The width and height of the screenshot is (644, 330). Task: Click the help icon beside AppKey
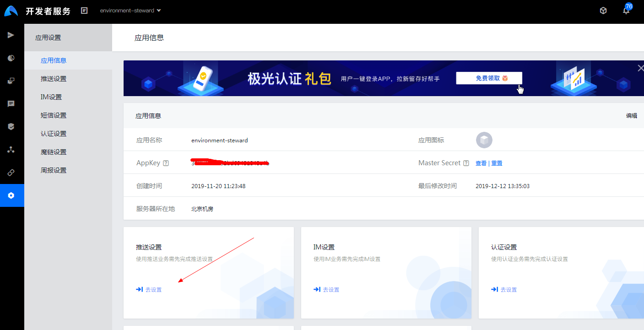pos(166,163)
